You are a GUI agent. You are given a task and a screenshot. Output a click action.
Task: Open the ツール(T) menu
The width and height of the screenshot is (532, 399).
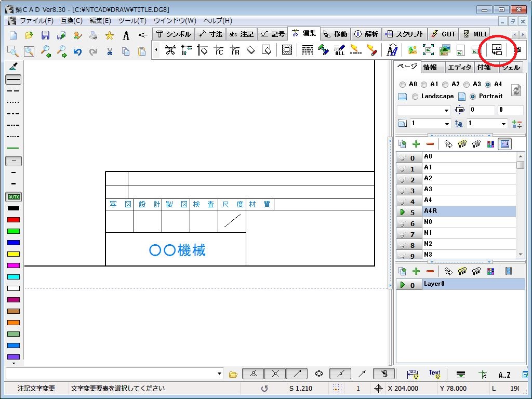coord(132,21)
